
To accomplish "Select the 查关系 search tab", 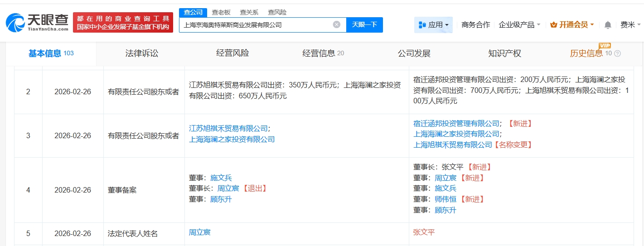I will click(x=249, y=12).
